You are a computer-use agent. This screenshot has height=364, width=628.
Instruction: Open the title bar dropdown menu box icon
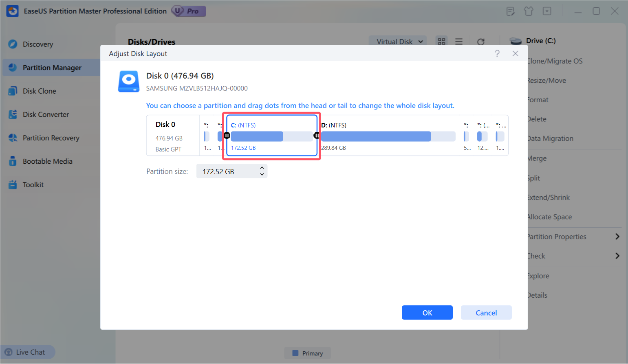(547, 11)
